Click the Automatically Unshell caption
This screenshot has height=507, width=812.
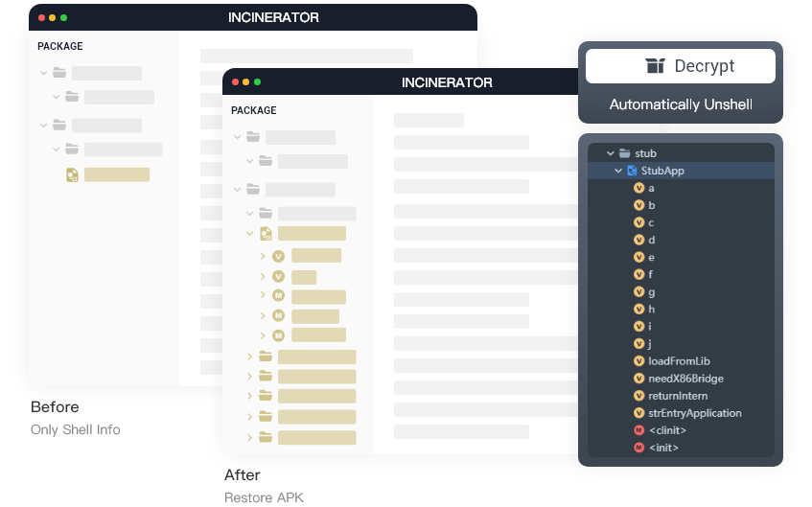click(x=681, y=104)
